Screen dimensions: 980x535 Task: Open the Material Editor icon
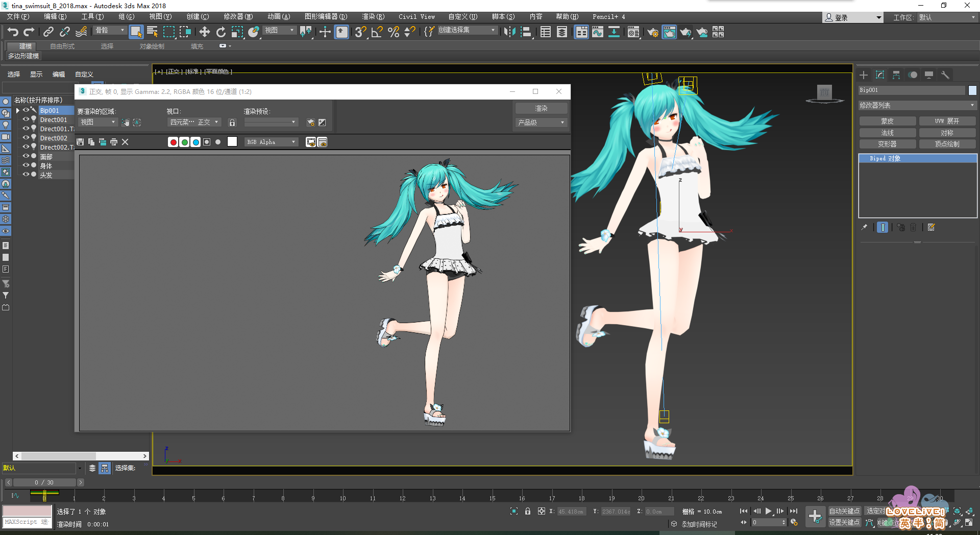pyautogui.click(x=633, y=32)
